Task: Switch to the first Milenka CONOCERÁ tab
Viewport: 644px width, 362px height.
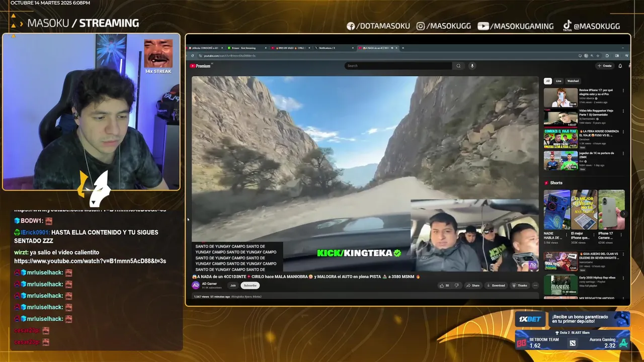Action: pyautogui.click(x=205, y=48)
